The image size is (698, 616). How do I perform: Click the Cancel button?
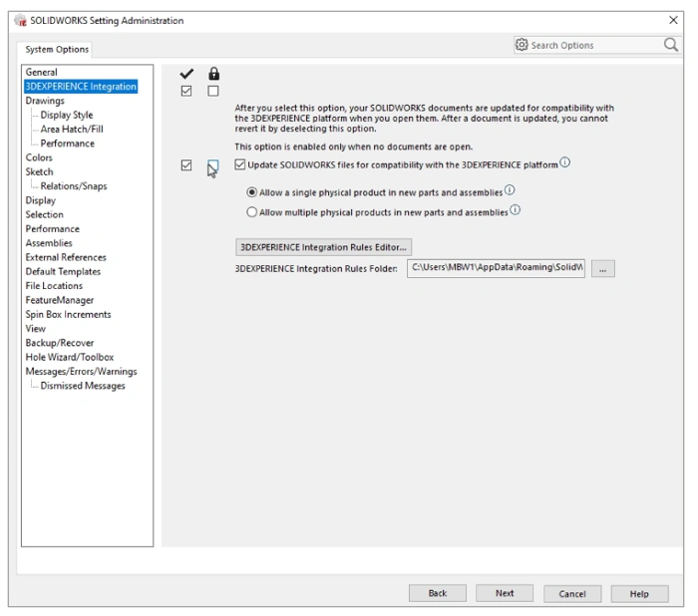[572, 594]
